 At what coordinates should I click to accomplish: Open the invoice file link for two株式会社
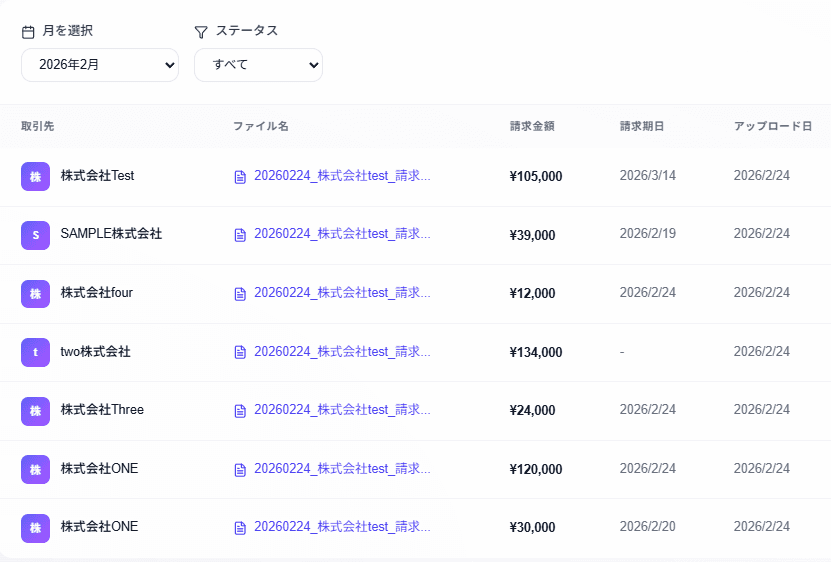point(342,352)
